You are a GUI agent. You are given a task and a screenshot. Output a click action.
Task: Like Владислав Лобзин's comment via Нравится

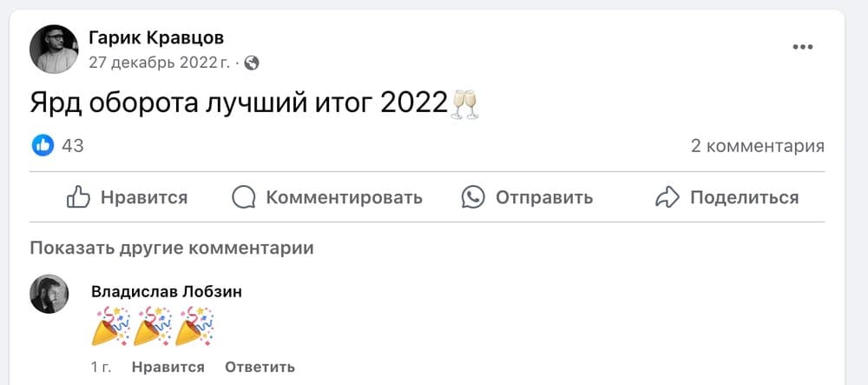(168, 367)
